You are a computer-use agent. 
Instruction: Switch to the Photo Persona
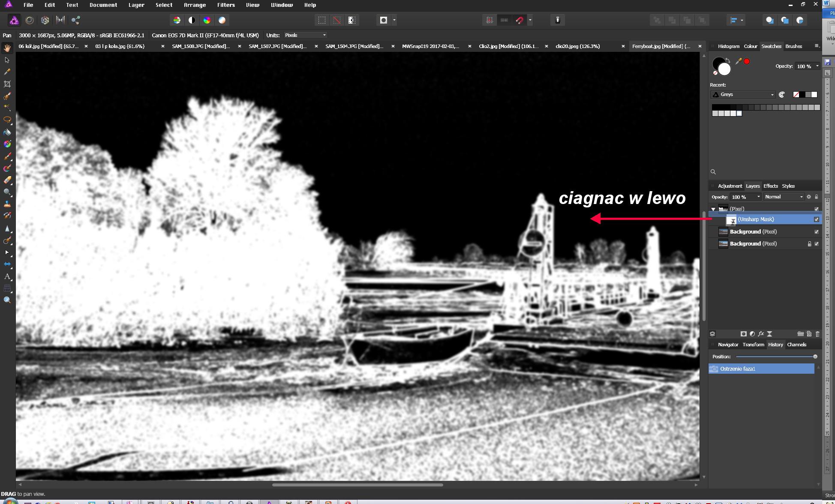(x=14, y=20)
